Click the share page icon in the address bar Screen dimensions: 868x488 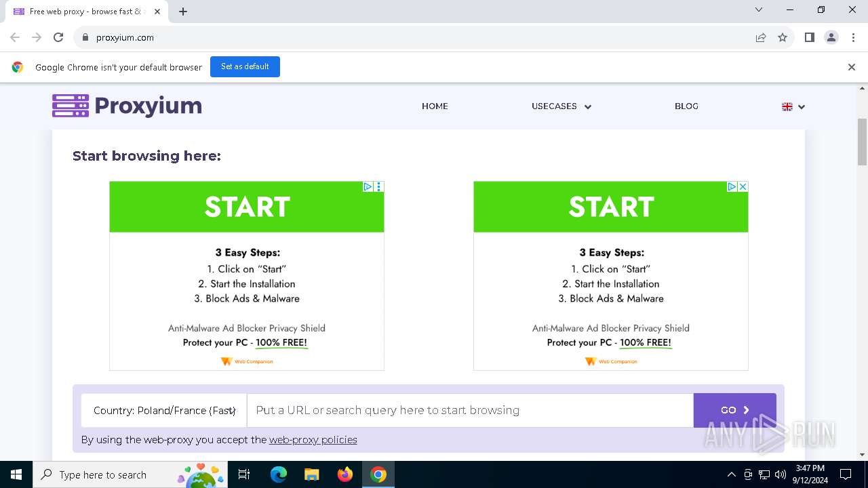tap(761, 37)
